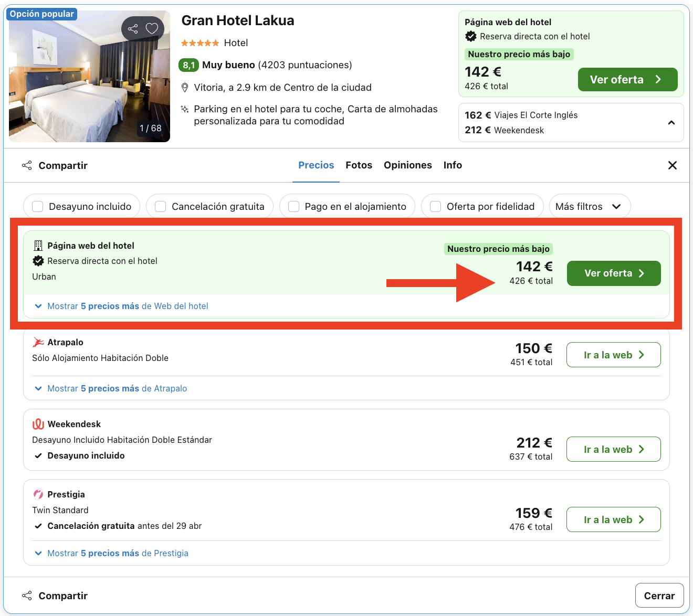Toggle the Oferta por fidelidad filter
Screen dimensions: 693x616
[435, 207]
